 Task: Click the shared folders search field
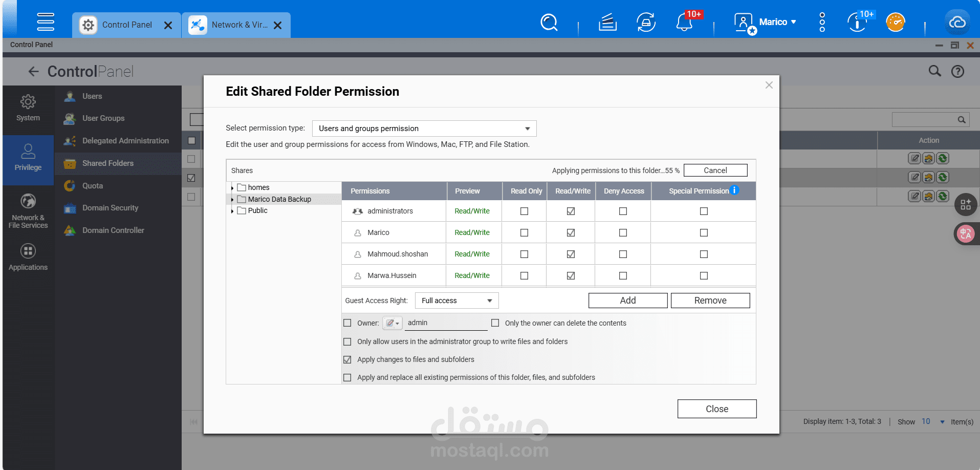coord(925,120)
